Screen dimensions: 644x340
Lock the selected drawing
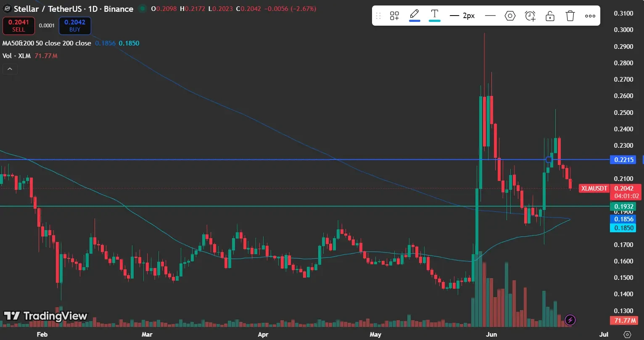point(550,16)
